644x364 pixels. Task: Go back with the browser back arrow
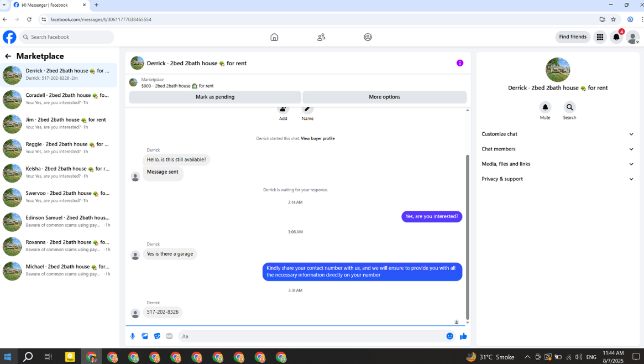[5, 19]
